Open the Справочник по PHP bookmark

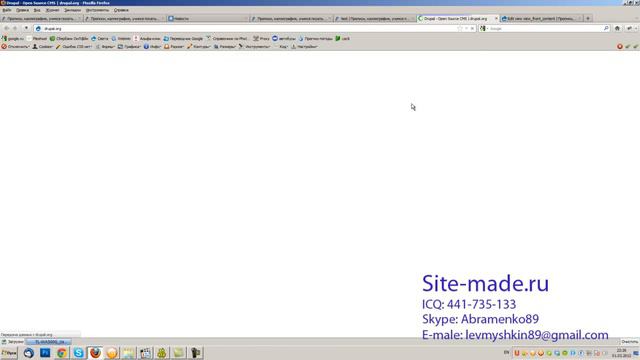click(x=227, y=38)
